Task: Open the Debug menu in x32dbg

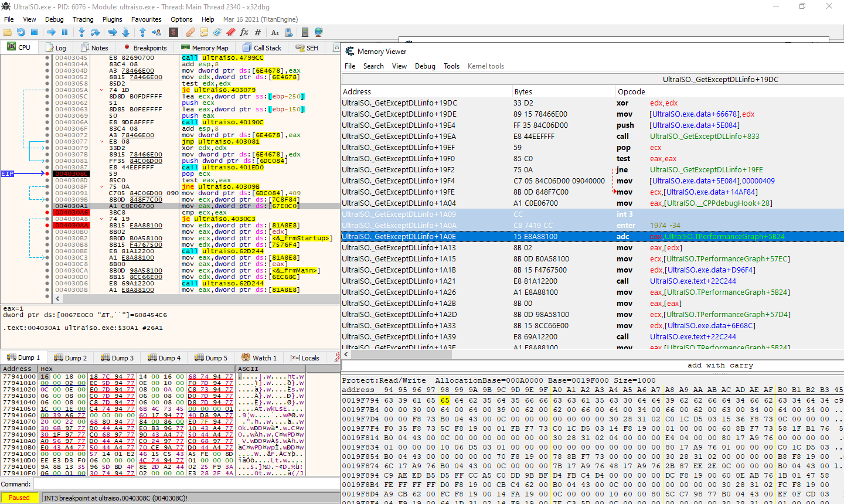Action: point(54,19)
